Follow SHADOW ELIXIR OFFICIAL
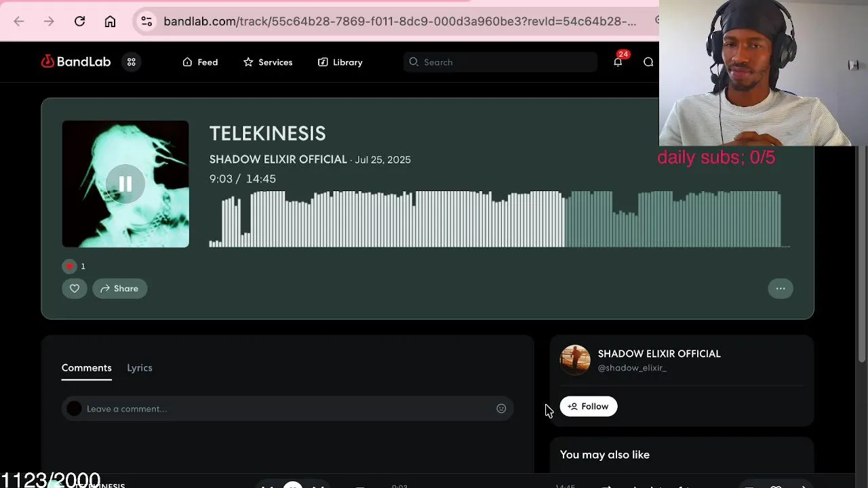The image size is (868, 488). [589, 407]
